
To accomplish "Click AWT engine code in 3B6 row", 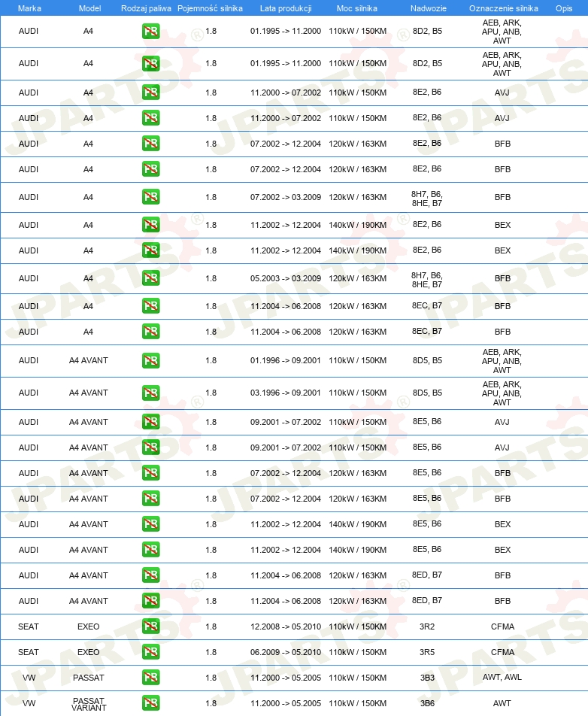I will 502,704.
